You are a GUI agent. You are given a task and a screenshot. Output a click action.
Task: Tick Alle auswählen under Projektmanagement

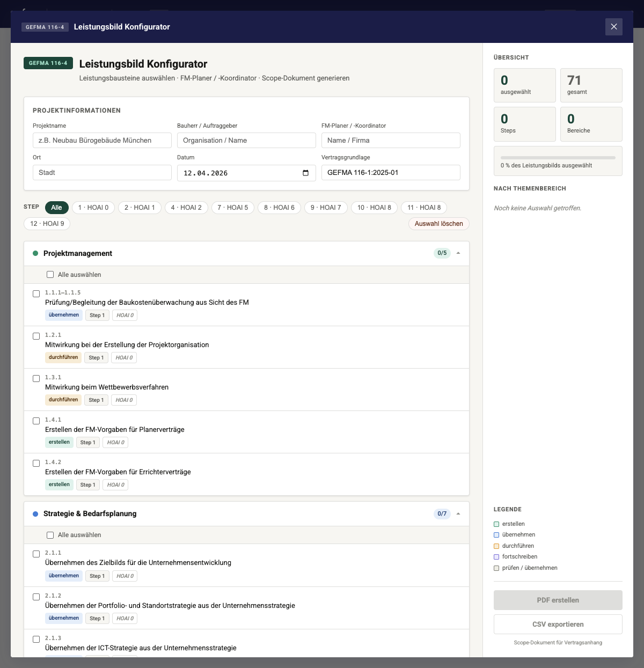pyautogui.click(x=50, y=275)
